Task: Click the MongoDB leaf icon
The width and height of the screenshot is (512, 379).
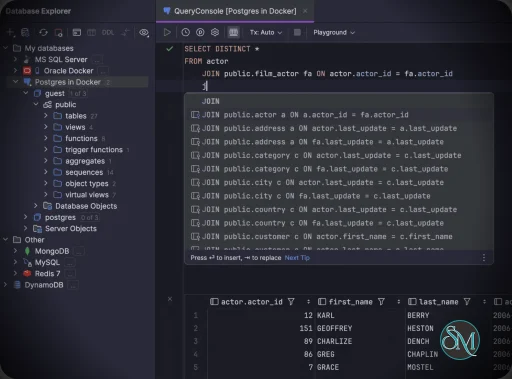Action: [x=27, y=251]
